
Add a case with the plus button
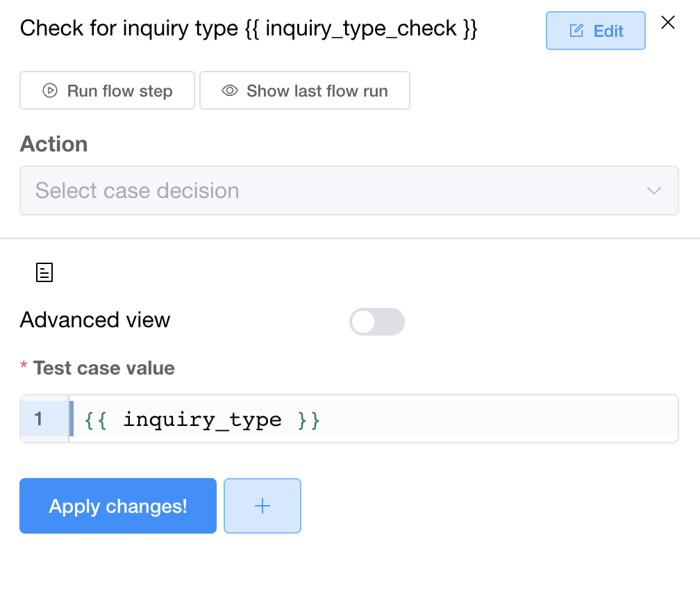(x=262, y=506)
